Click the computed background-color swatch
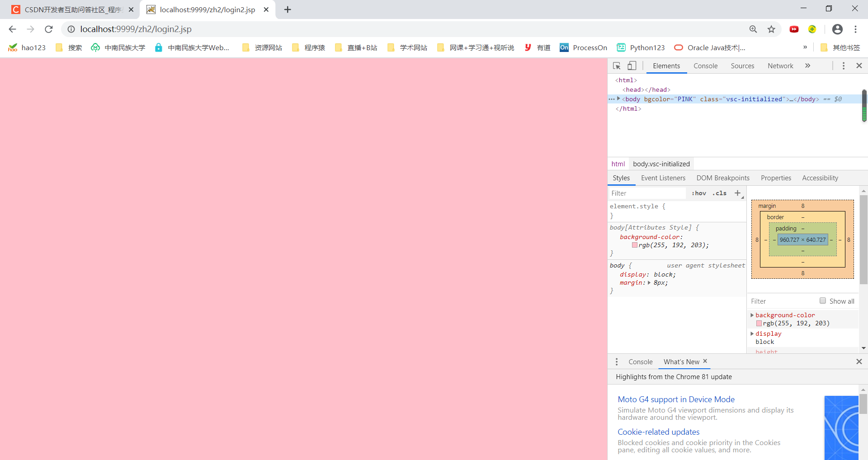Viewport: 868px width, 460px height. [x=759, y=323]
